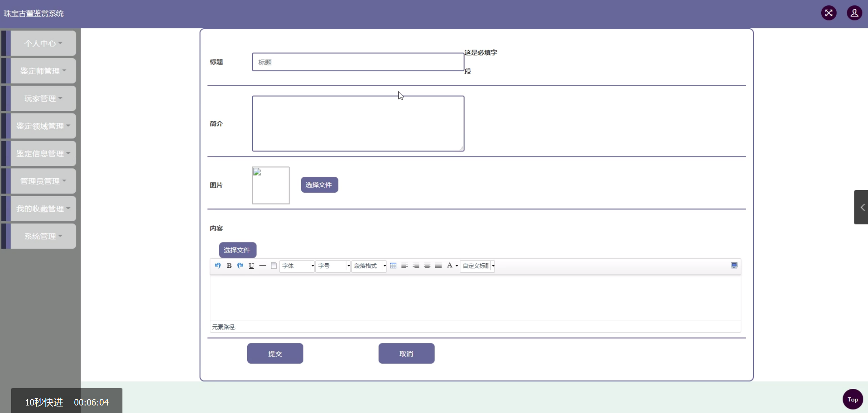The height and width of the screenshot is (413, 868).
Task: Click the editor fullscreen icon
Action: 734,266
